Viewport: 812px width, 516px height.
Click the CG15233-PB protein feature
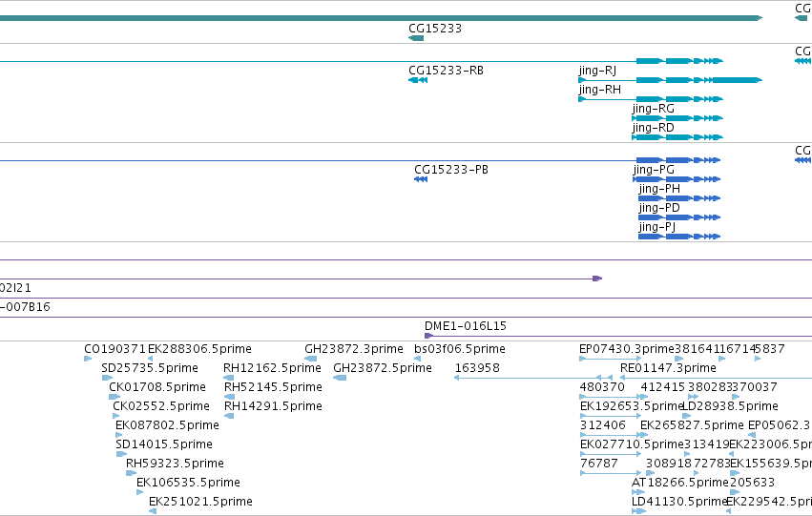click(421, 179)
